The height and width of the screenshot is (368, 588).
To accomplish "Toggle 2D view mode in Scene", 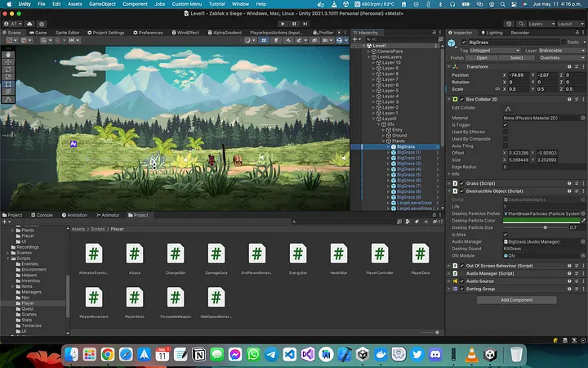I will pos(264,40).
